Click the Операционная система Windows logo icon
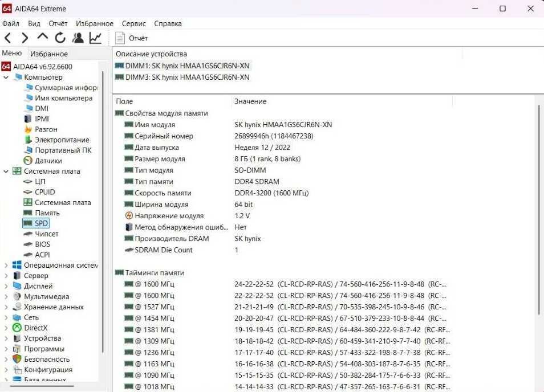This screenshot has height=392, width=544. tap(17, 266)
